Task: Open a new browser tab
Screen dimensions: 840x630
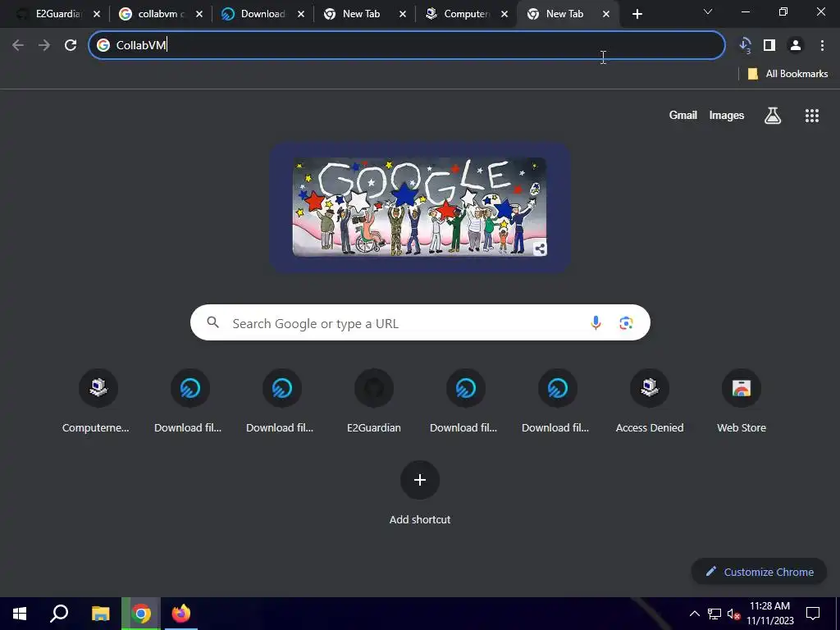Action: [637, 15]
